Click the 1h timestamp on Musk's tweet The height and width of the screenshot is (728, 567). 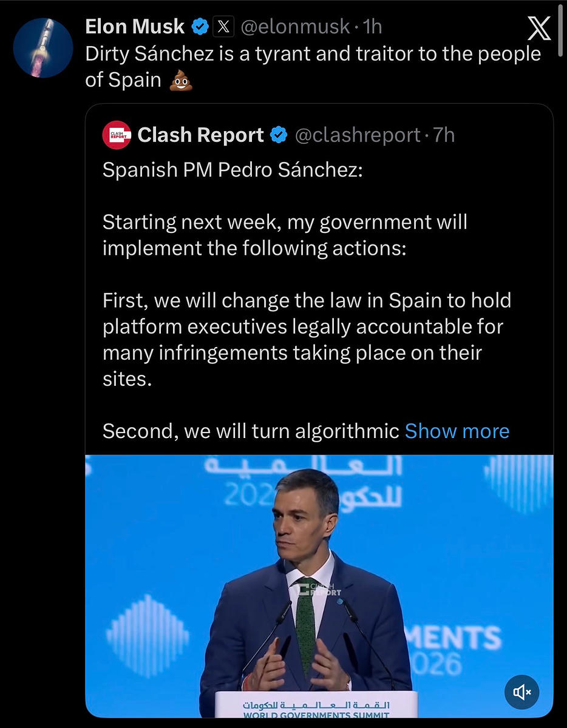tap(372, 27)
